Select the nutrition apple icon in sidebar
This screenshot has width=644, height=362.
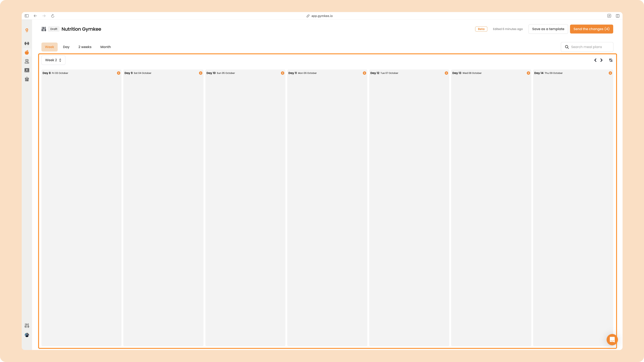(27, 52)
